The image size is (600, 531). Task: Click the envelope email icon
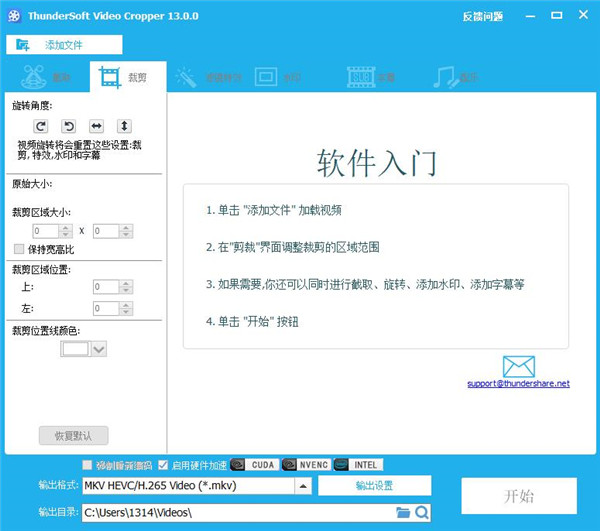(518, 367)
